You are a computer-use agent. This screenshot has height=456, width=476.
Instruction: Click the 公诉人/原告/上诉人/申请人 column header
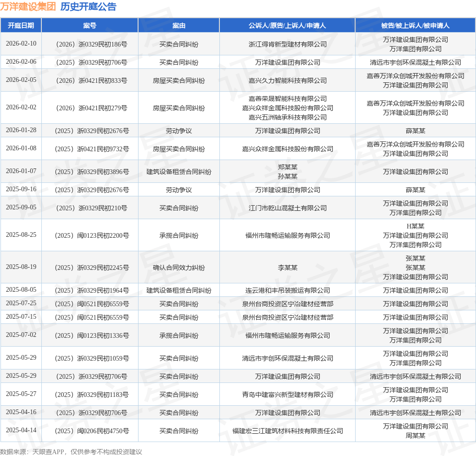point(287,26)
